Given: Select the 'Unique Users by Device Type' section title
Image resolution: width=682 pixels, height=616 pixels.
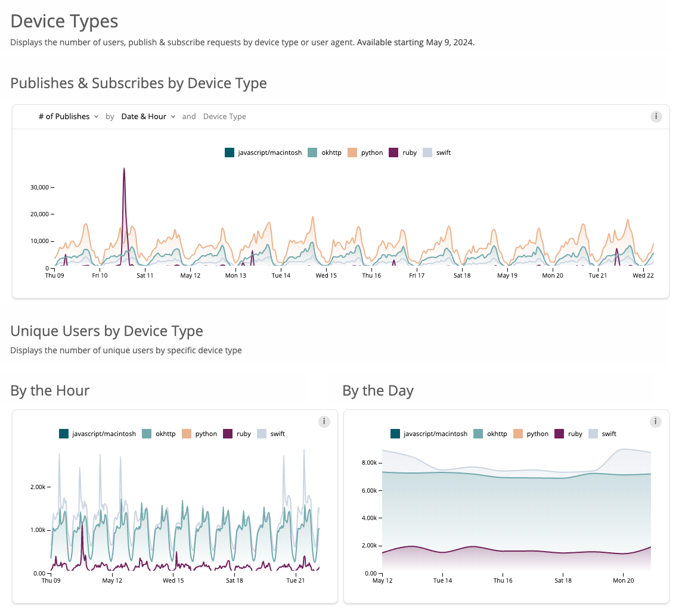Looking at the screenshot, I should [x=106, y=331].
